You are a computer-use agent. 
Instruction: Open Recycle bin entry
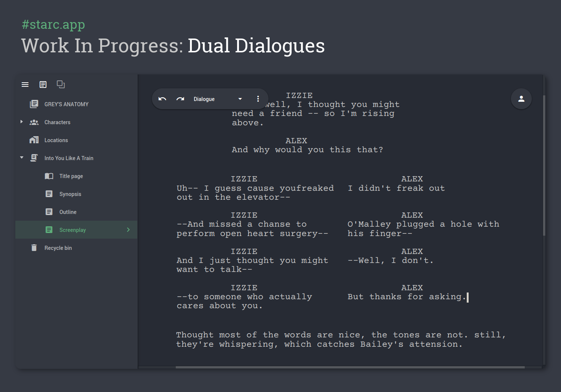(x=58, y=248)
